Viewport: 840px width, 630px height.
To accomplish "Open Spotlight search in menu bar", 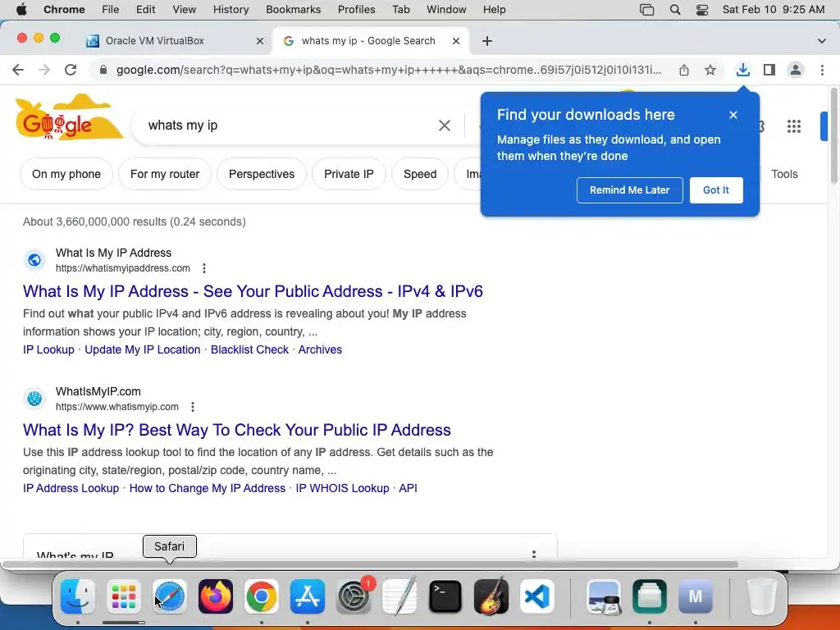I will tap(675, 10).
